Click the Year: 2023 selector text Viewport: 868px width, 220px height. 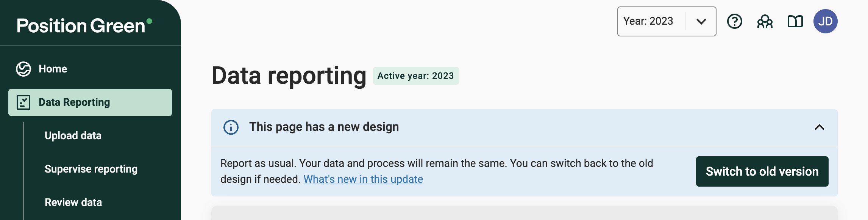pyautogui.click(x=648, y=21)
